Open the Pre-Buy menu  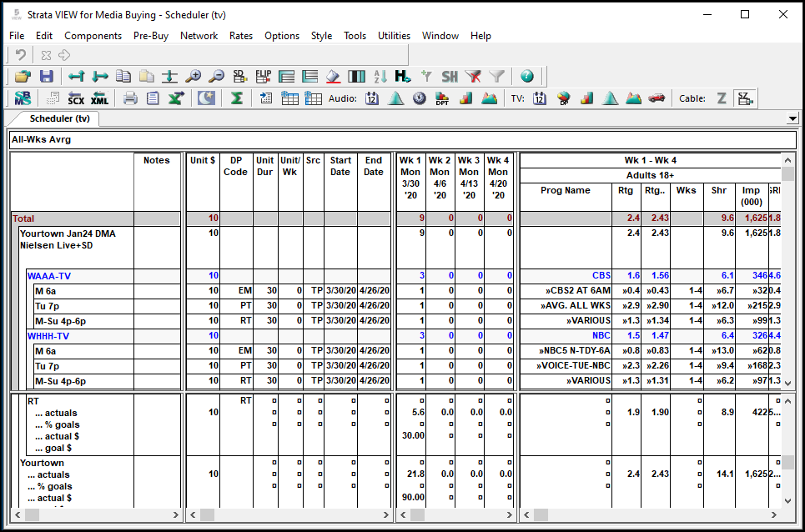(151, 36)
